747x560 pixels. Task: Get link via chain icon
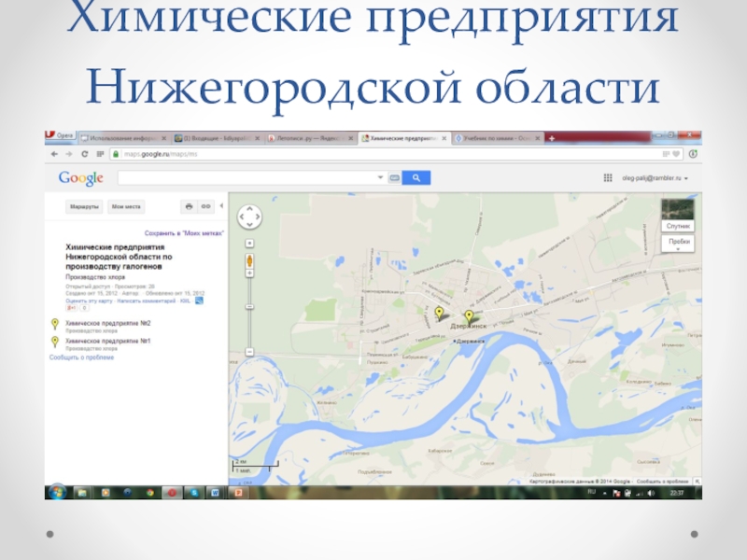pyautogui.click(x=205, y=206)
